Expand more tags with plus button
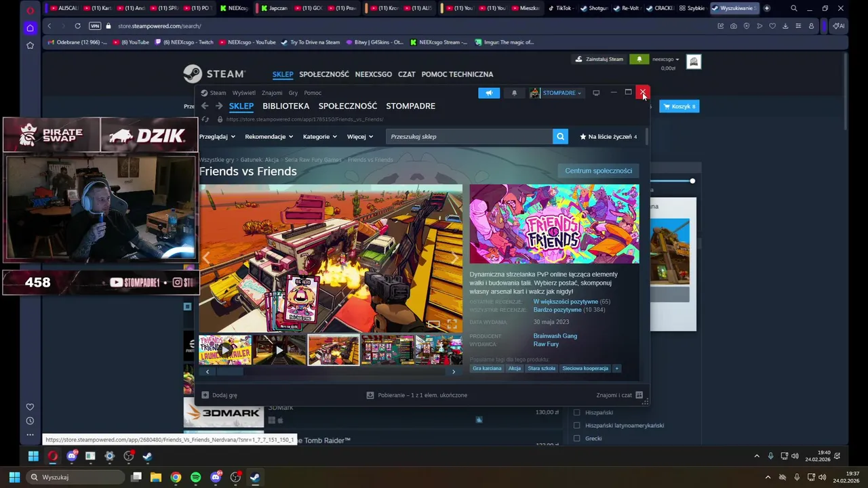The width and height of the screenshot is (868, 488). tap(616, 368)
